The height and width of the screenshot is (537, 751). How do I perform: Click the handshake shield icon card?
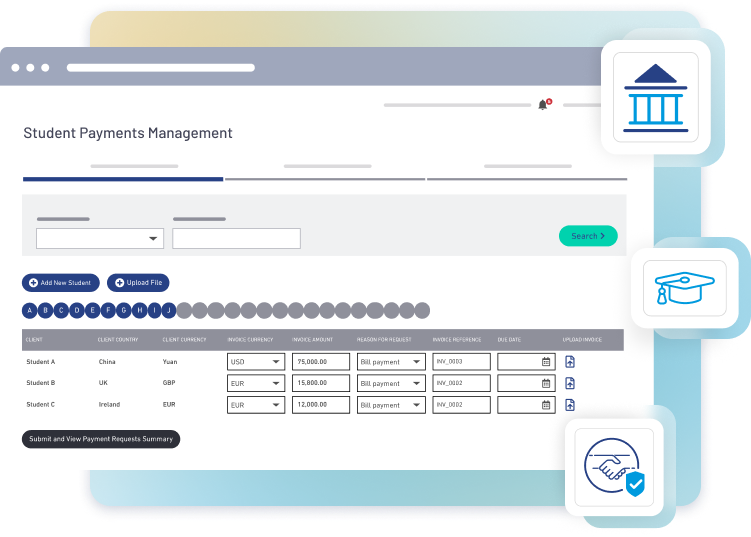coord(614,467)
